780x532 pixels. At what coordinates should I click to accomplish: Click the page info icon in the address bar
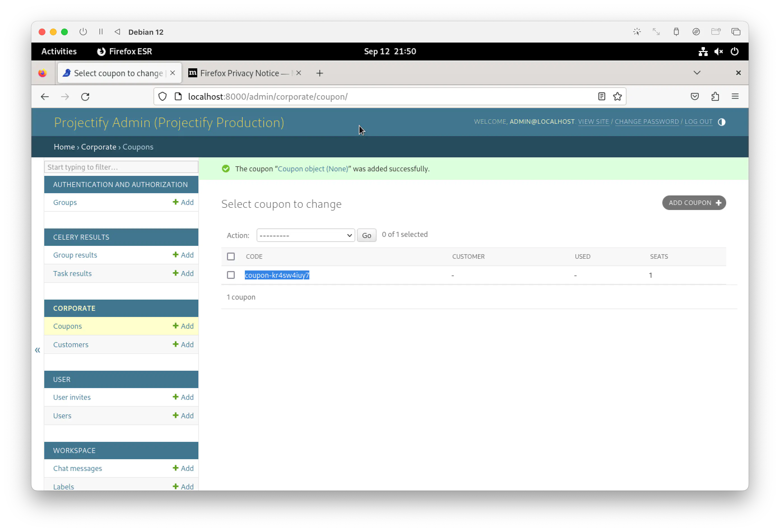[x=178, y=97]
